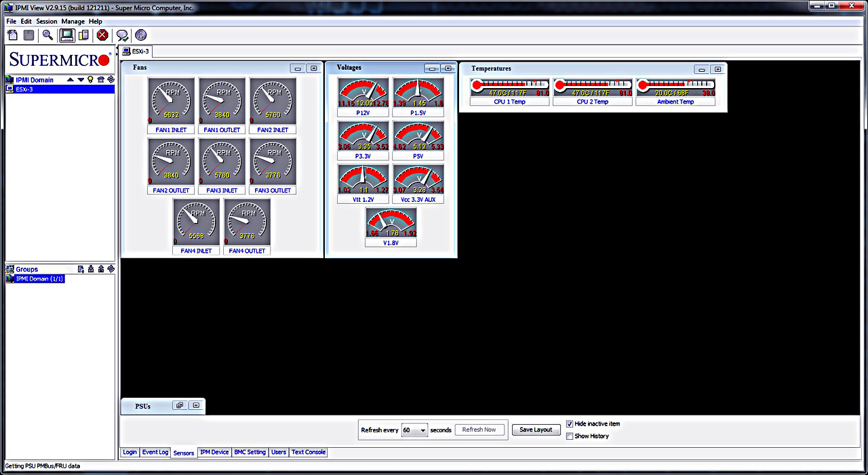Click the move down arrow in IPMI Domain header

pyautogui.click(x=81, y=80)
